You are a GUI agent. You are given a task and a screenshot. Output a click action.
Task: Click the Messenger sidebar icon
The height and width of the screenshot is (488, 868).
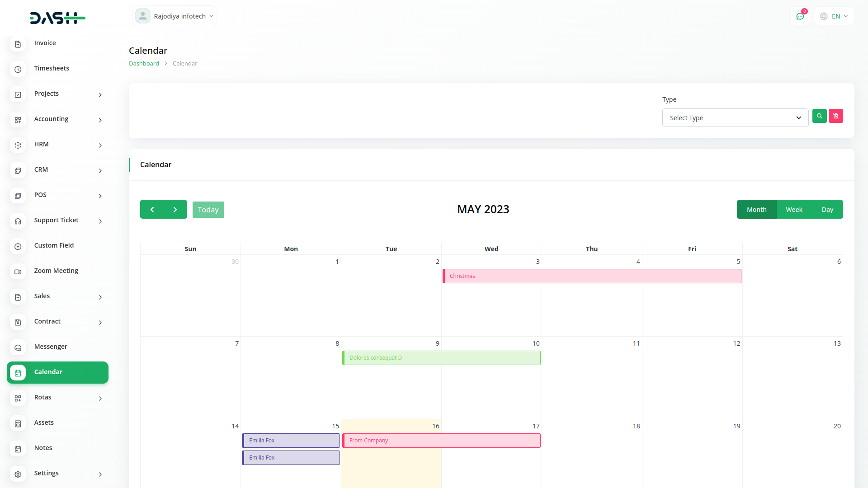click(18, 347)
